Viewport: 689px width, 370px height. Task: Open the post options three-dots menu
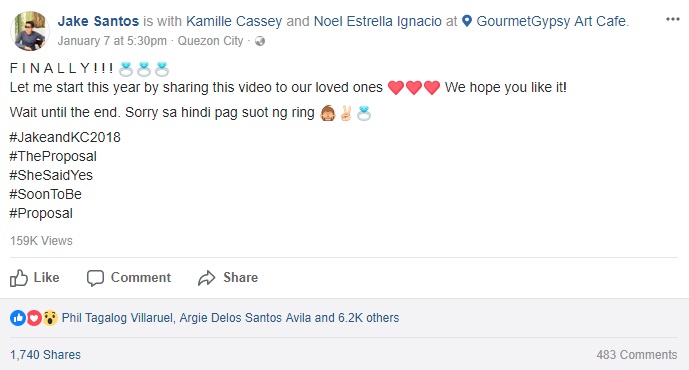coord(673,19)
